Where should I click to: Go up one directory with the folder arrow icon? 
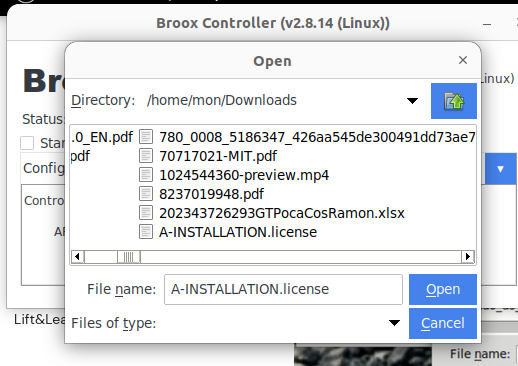(454, 101)
